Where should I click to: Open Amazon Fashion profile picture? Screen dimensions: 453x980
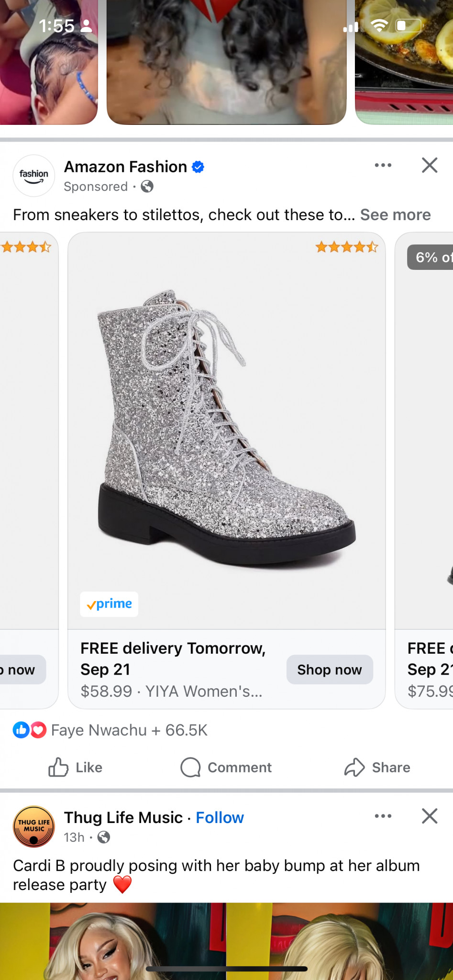(x=33, y=176)
